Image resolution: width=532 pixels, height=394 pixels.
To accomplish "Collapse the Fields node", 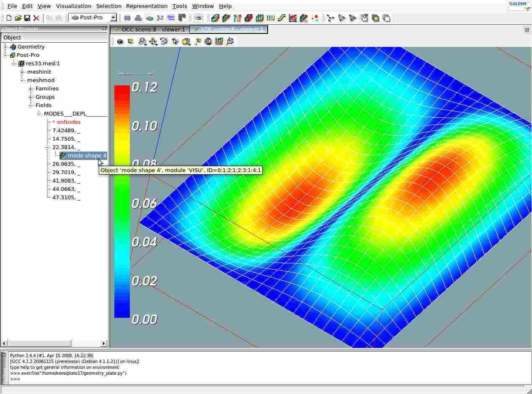I will coord(31,105).
